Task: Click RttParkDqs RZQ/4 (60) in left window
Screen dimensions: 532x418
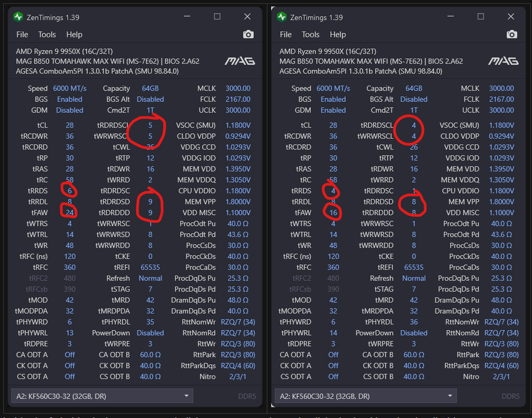Action: pyautogui.click(x=238, y=366)
